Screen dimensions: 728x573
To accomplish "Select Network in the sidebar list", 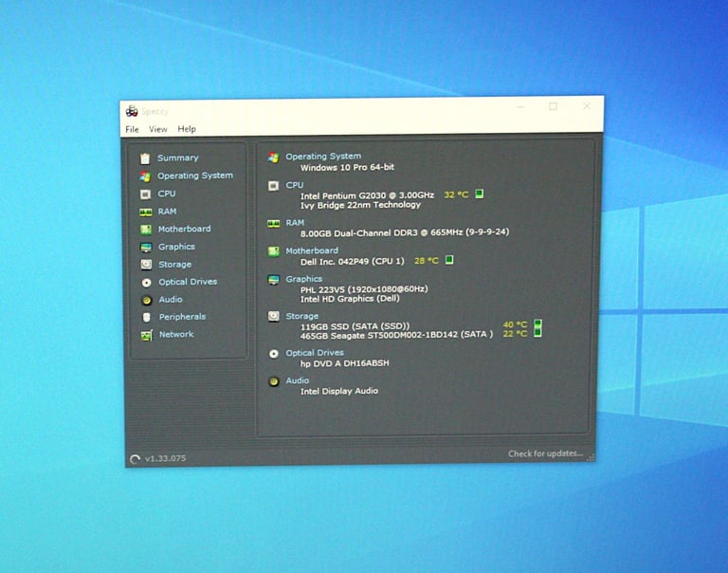I will pos(176,334).
